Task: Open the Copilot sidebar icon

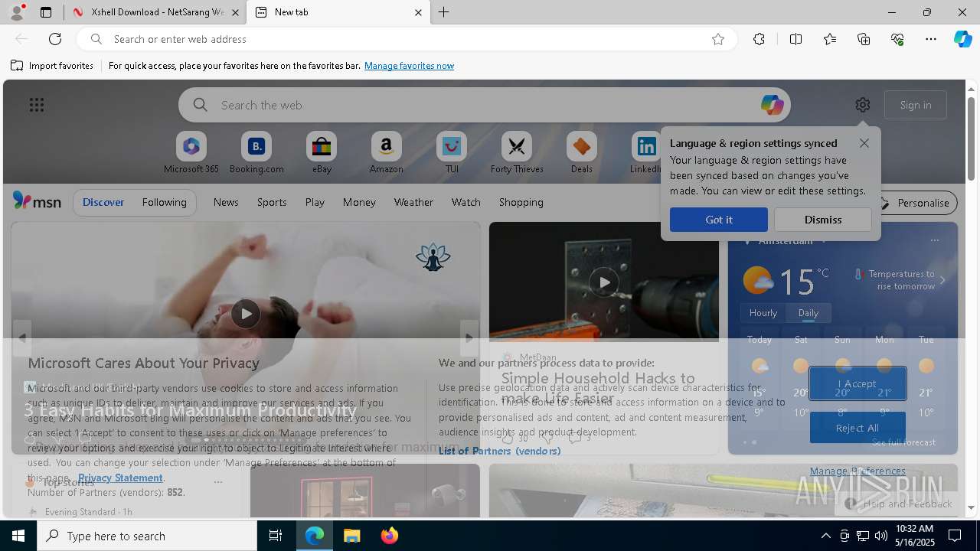Action: pyautogui.click(x=962, y=39)
